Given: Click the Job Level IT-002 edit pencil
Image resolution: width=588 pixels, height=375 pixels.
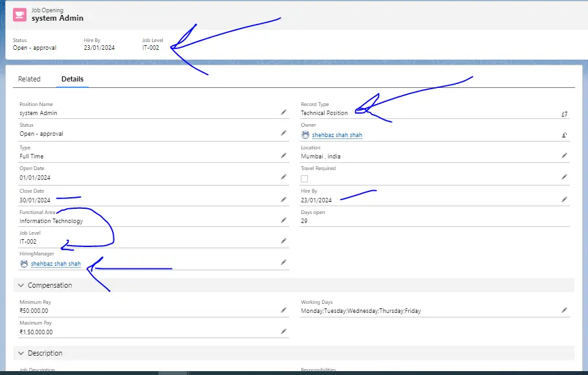Looking at the screenshot, I should (x=283, y=241).
